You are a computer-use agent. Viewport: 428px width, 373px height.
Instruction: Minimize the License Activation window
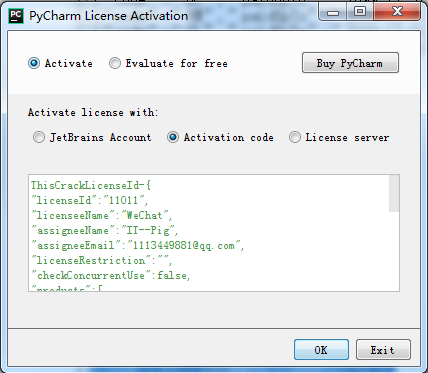coord(333,12)
